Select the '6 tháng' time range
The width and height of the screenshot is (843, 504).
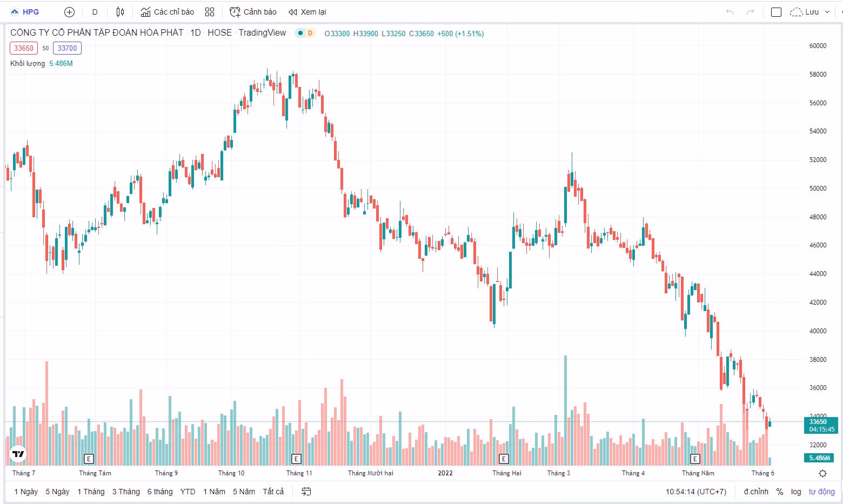tap(160, 492)
